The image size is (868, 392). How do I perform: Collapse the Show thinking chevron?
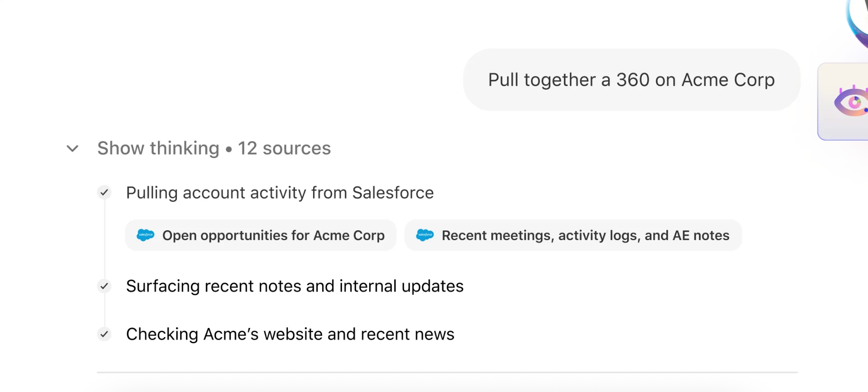coord(73,148)
